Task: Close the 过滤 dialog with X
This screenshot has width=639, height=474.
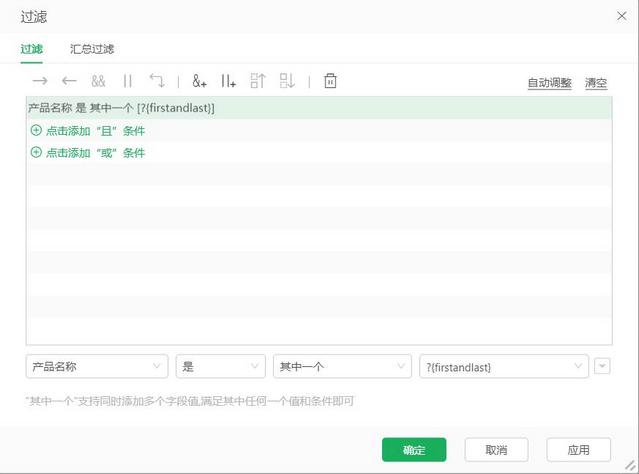Action: click(621, 16)
